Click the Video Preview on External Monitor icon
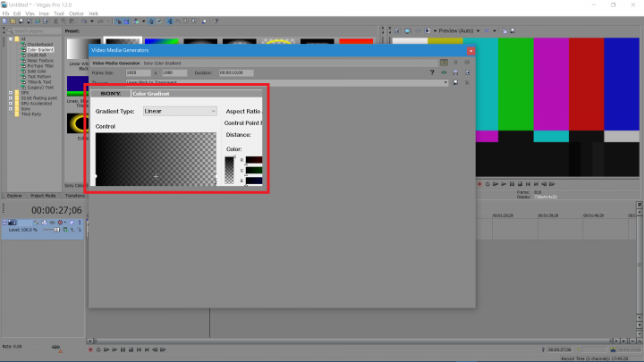 click(407, 30)
